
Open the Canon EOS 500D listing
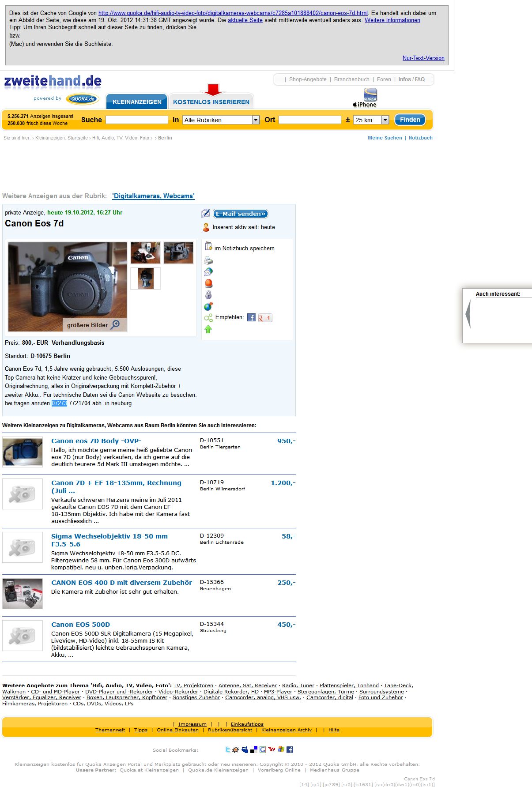(80, 625)
